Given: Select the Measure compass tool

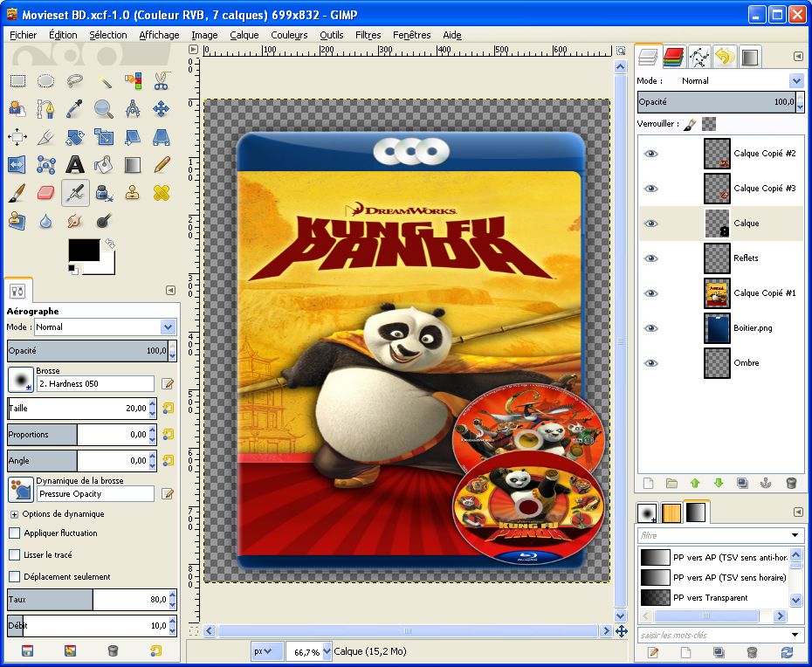Looking at the screenshot, I should pyautogui.click(x=133, y=109).
